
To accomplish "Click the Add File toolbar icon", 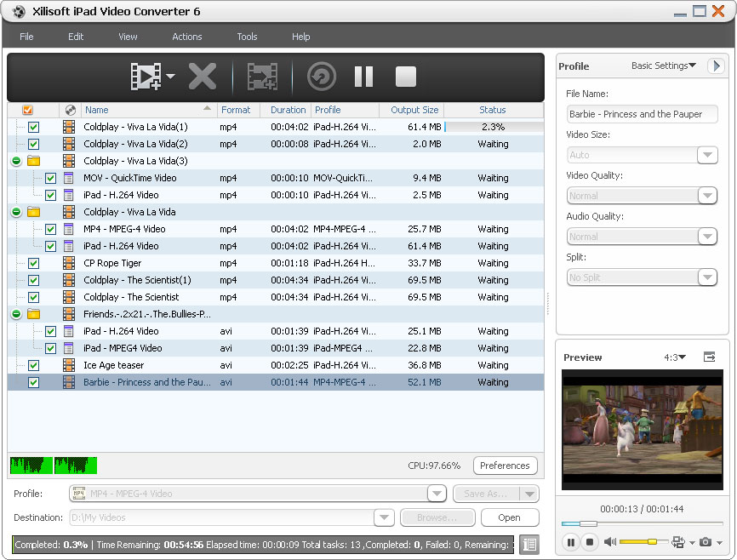I will point(146,77).
